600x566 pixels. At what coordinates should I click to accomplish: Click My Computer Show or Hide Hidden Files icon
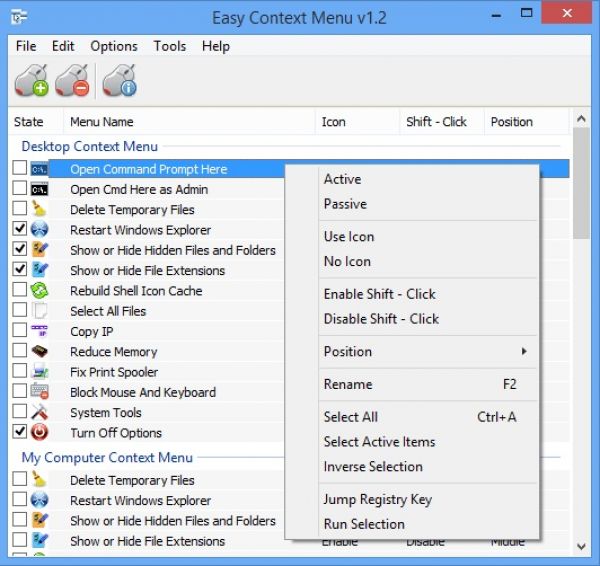pos(39,520)
